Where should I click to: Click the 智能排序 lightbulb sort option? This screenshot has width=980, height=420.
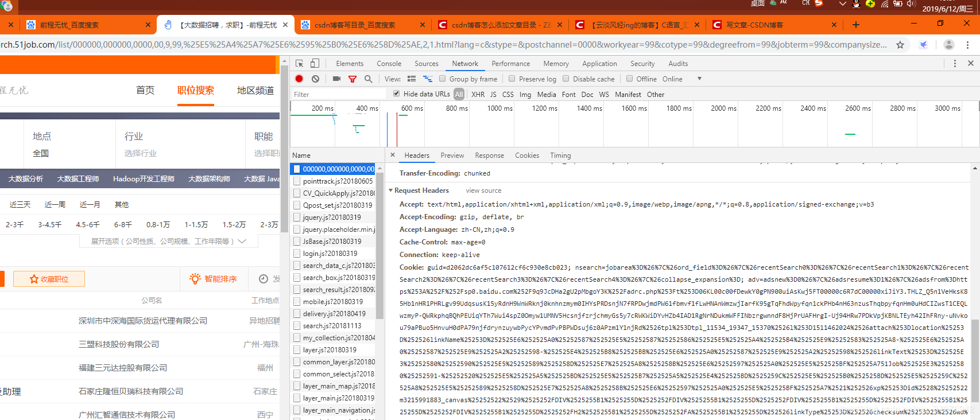[x=213, y=279]
